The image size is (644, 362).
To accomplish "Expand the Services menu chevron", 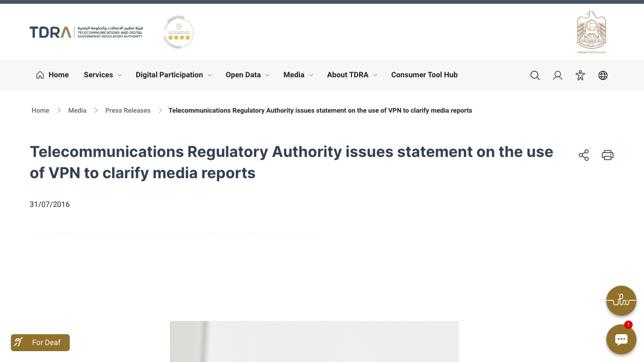I will [119, 75].
